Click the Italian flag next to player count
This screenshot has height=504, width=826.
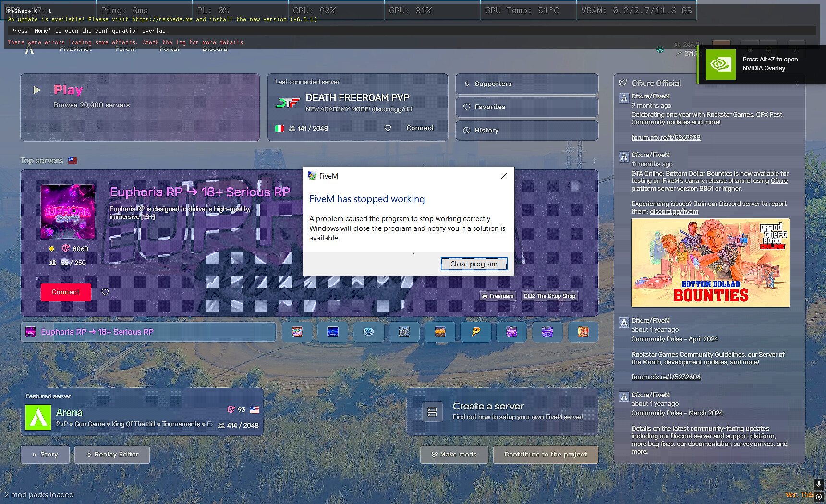pyautogui.click(x=279, y=128)
